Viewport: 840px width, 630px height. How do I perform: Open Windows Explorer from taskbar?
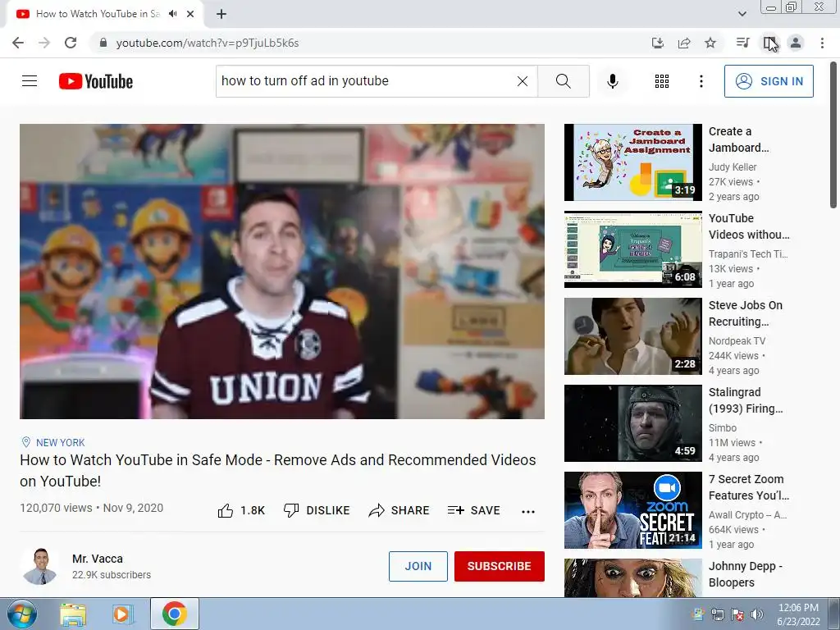click(72, 614)
